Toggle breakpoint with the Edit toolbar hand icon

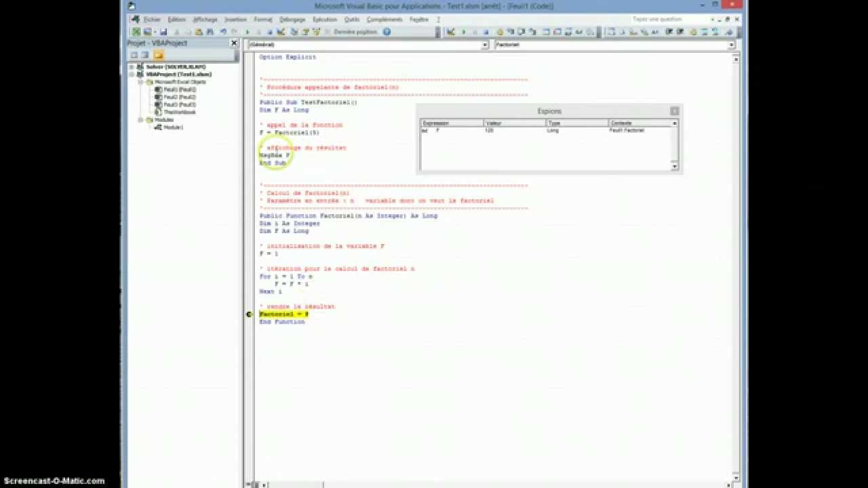692,32
